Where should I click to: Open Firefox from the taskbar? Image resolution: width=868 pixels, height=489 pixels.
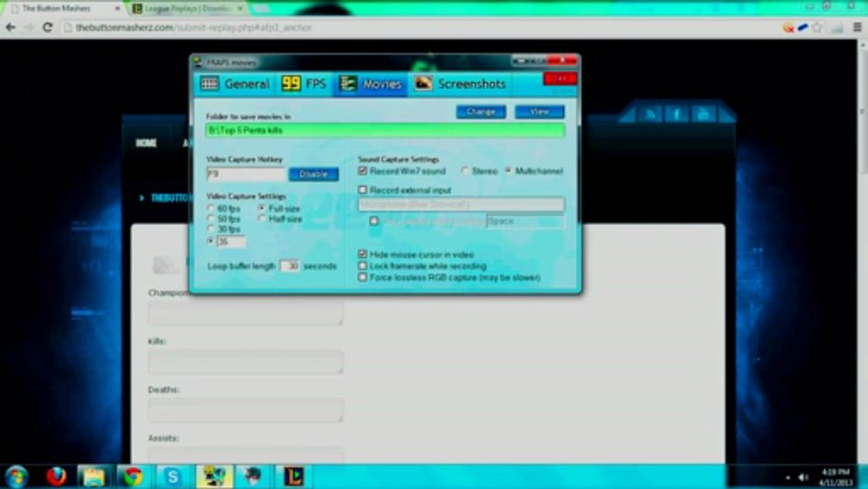pyautogui.click(x=56, y=476)
